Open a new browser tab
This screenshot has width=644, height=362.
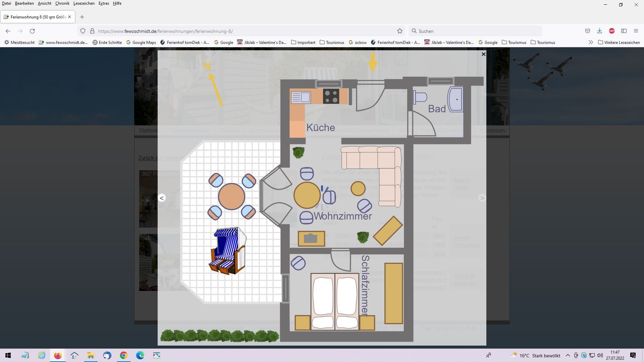[x=82, y=17]
